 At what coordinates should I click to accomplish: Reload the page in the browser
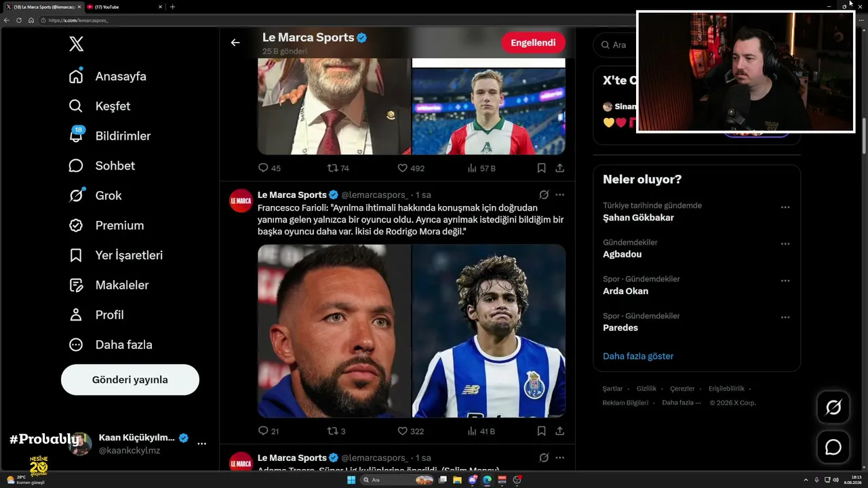[19, 20]
